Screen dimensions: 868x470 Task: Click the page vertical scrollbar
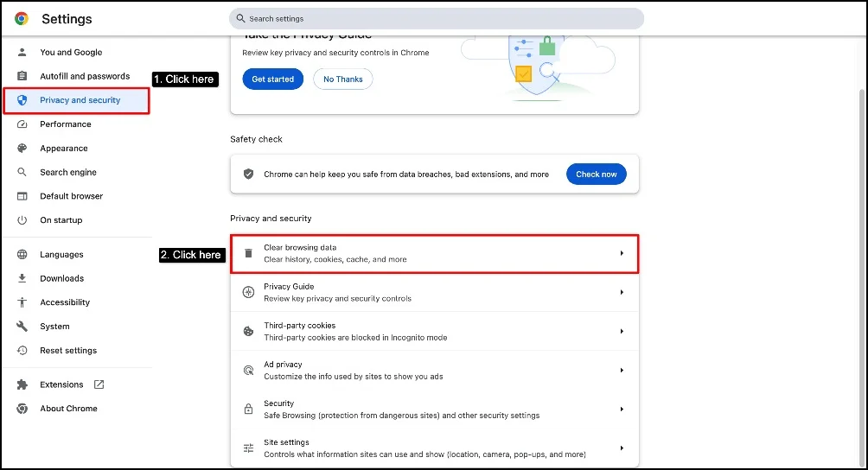point(863,276)
